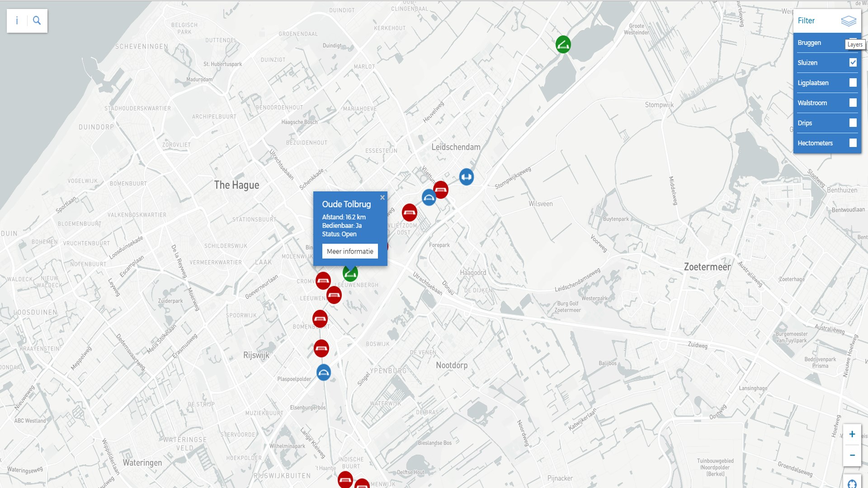
Task: Click the red bridge marker near Vlietzoom Oost
Action: point(409,212)
